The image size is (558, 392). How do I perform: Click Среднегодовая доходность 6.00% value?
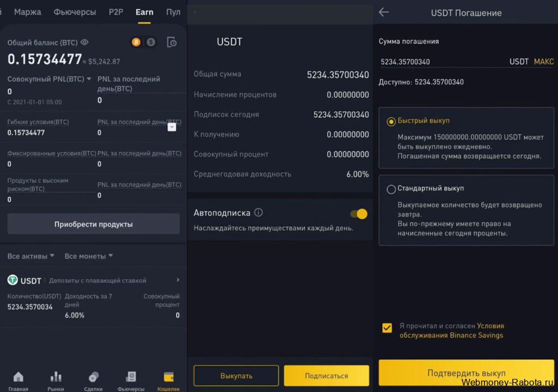pos(357,174)
